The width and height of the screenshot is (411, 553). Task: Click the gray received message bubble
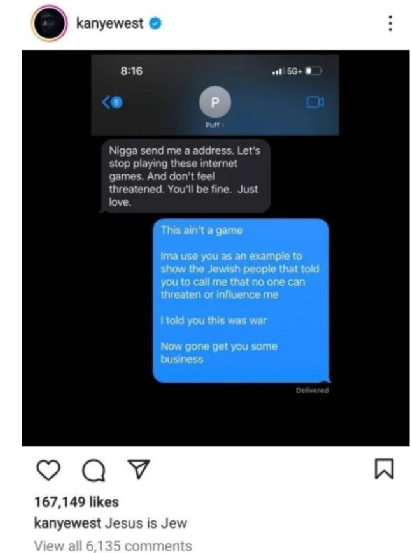(185, 176)
